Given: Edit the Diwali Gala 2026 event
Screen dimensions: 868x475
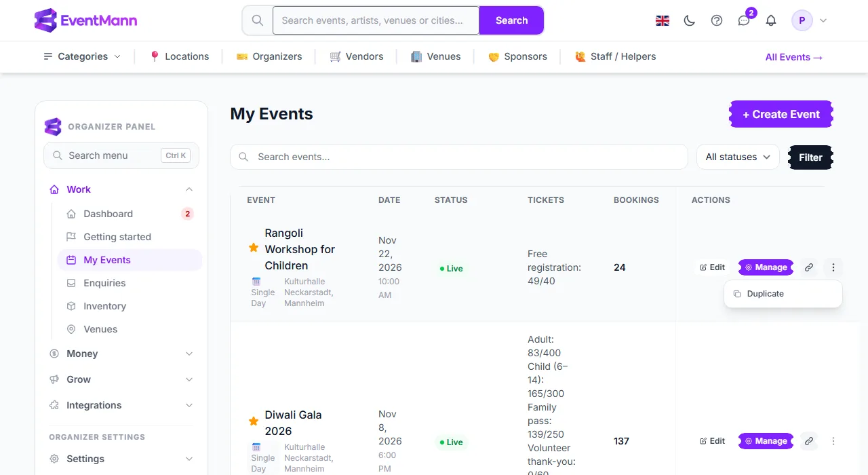Looking at the screenshot, I should (713, 441).
